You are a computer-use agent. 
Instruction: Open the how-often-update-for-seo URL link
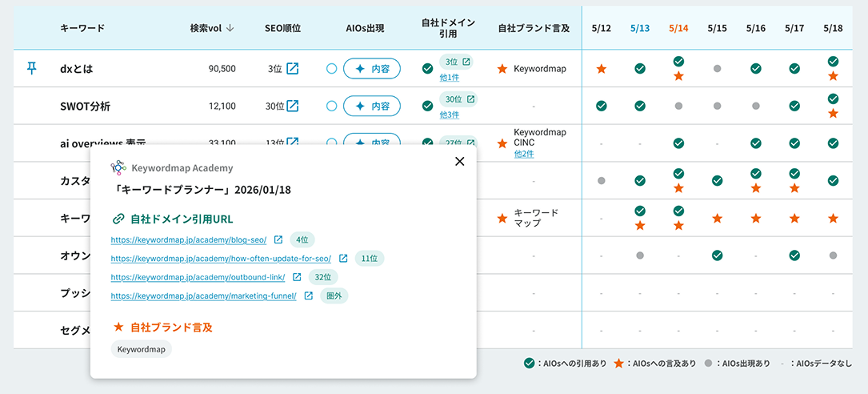pos(221,259)
